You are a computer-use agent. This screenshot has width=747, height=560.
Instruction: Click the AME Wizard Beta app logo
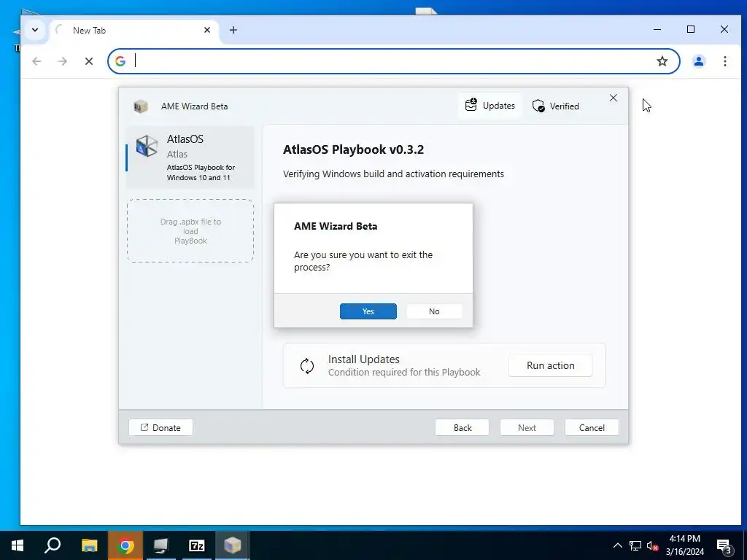click(141, 106)
